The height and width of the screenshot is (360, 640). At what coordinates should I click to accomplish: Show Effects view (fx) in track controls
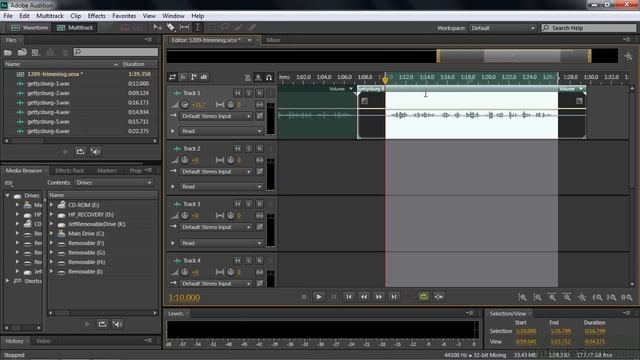(x=183, y=77)
